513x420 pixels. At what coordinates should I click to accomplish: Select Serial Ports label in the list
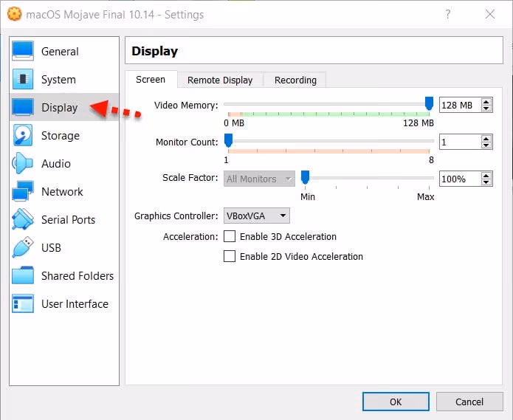click(x=68, y=220)
